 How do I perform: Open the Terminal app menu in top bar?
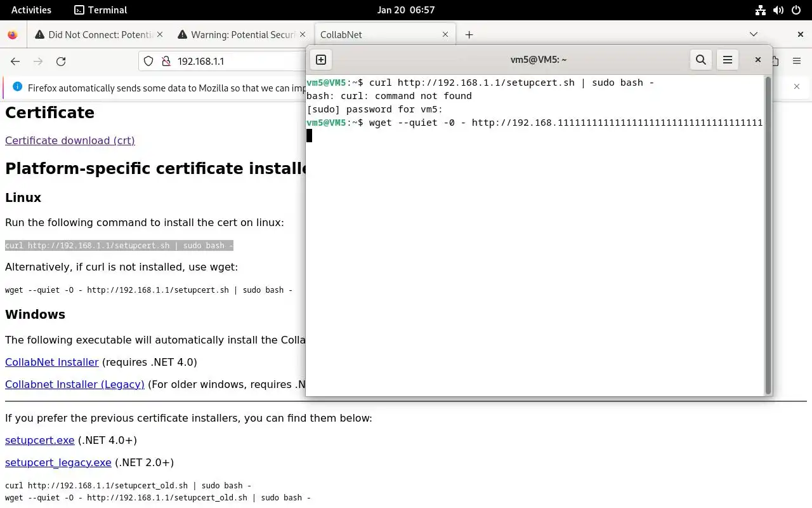tap(101, 10)
